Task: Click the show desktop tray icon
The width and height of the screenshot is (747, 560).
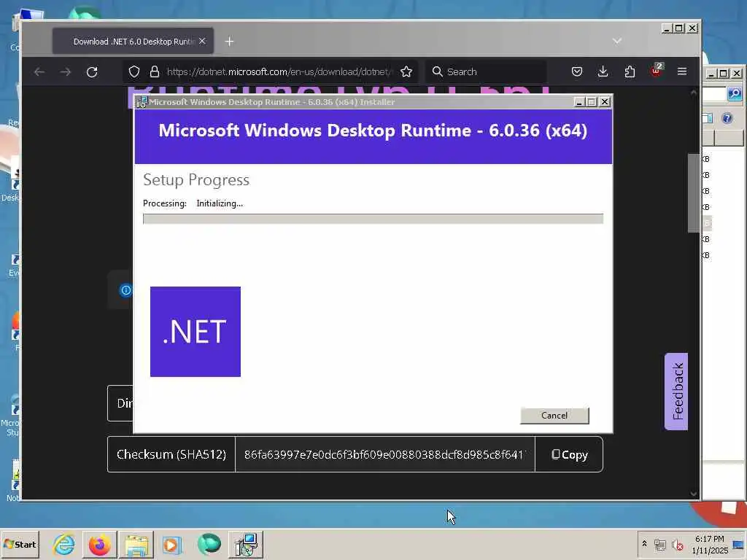Action: point(739,544)
